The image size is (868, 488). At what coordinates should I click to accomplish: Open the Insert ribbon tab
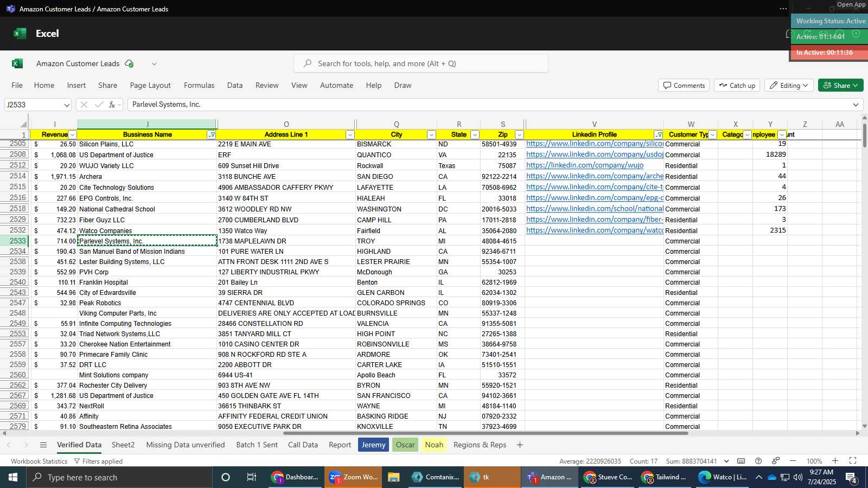click(76, 85)
